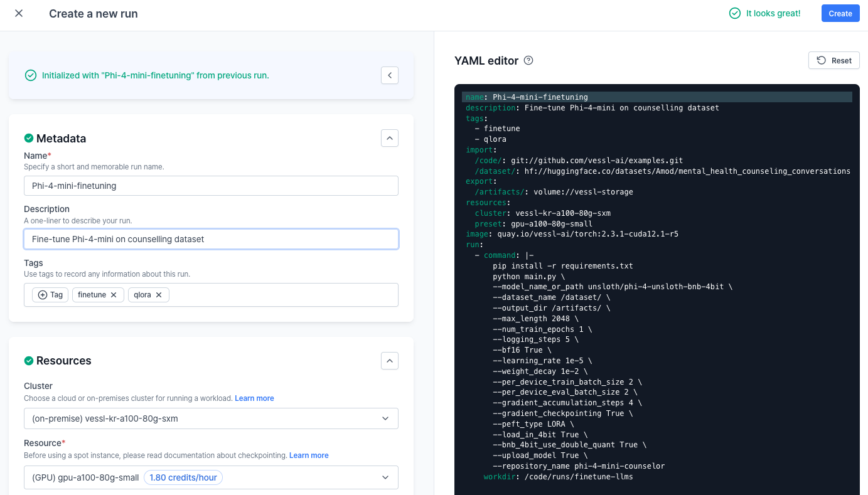Open Cluster Learn more link
The image size is (868, 495).
pos(254,398)
